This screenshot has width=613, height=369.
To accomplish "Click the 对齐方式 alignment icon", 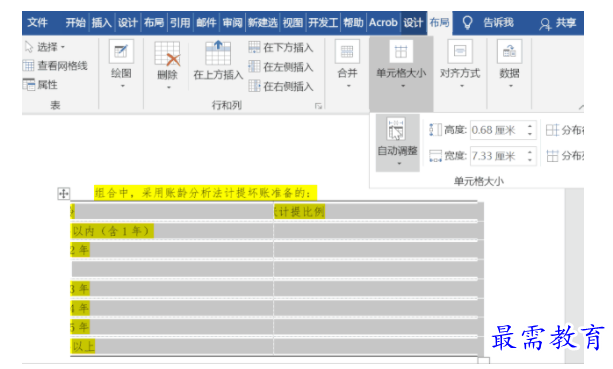I will [460, 51].
